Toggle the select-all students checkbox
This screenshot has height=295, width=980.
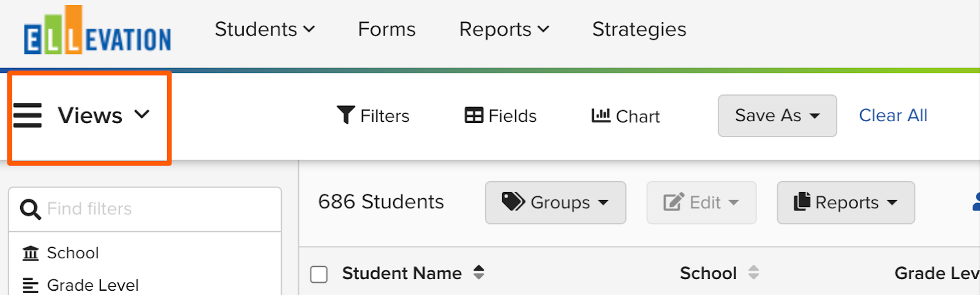click(x=319, y=274)
